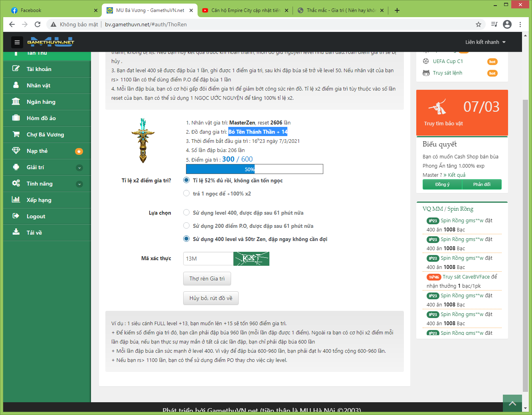Choose 'Sử dụng 200 điểm P.O' option
Image resolution: width=532 pixels, height=415 pixels.
coord(186,226)
